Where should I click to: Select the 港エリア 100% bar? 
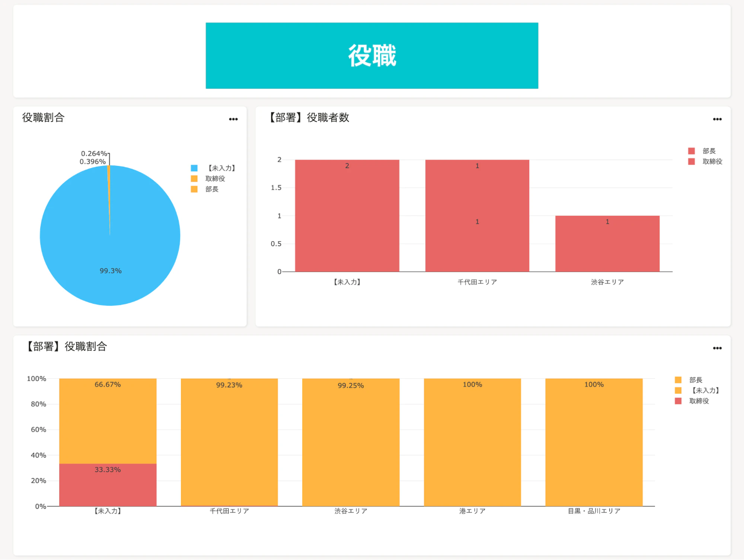(472, 442)
